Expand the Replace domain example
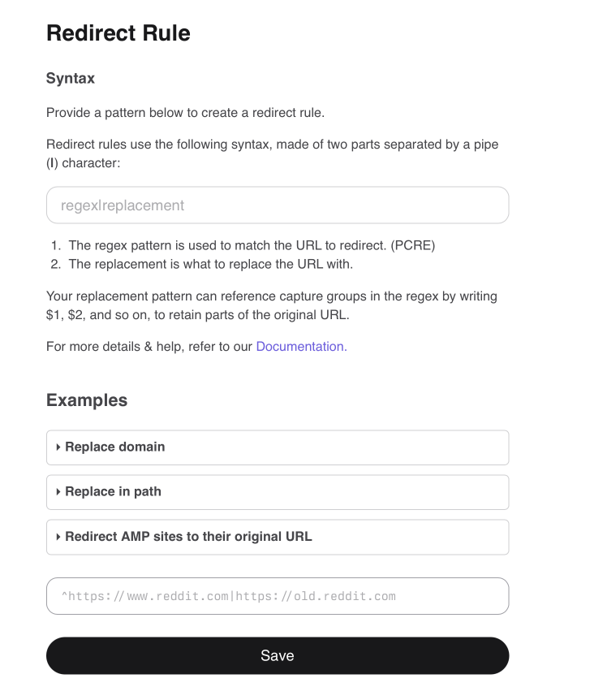590x700 pixels. (x=115, y=447)
